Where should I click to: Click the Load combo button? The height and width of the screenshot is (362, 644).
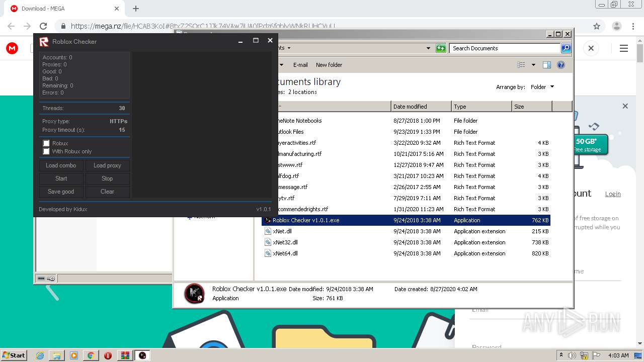click(x=61, y=165)
